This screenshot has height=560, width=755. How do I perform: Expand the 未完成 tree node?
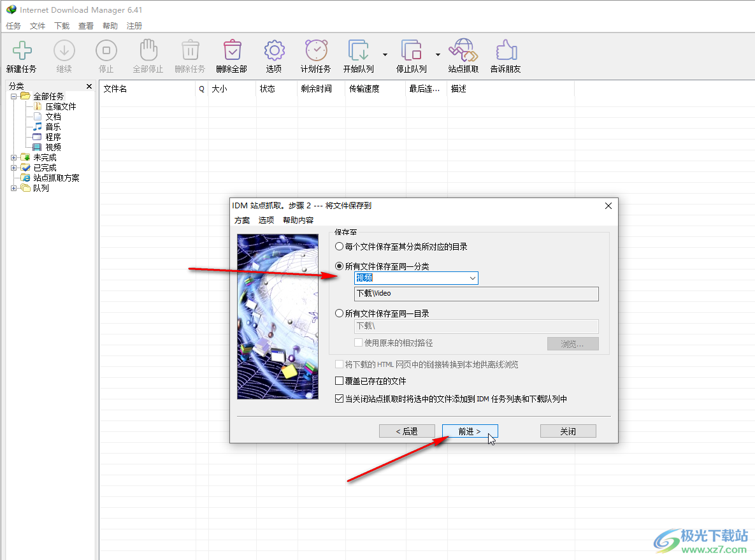(13, 157)
